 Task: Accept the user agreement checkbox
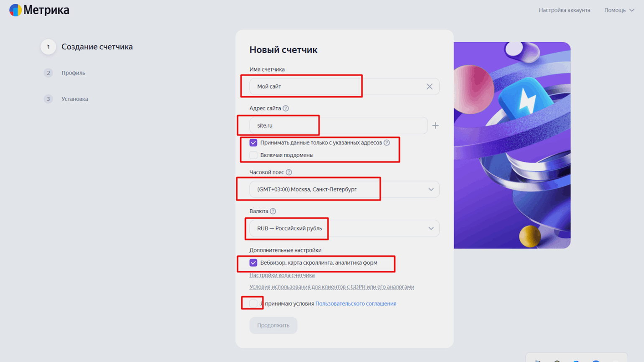pyautogui.click(x=253, y=303)
